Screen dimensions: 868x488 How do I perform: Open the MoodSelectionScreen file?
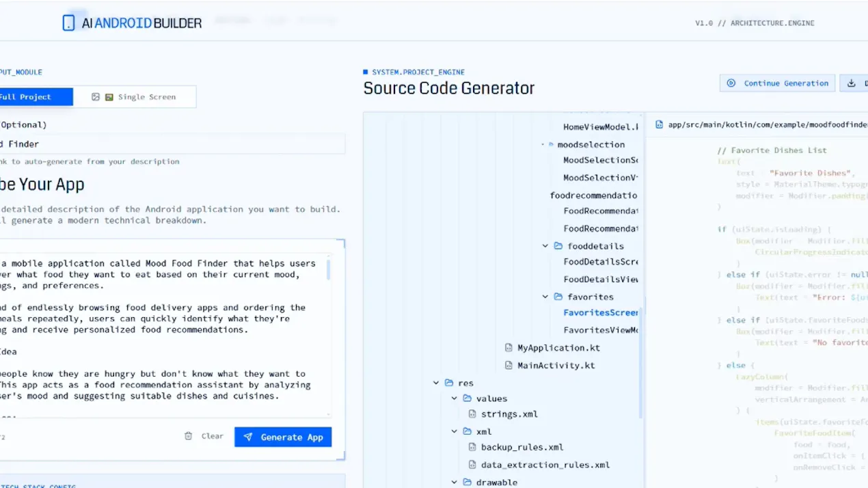[601, 160]
